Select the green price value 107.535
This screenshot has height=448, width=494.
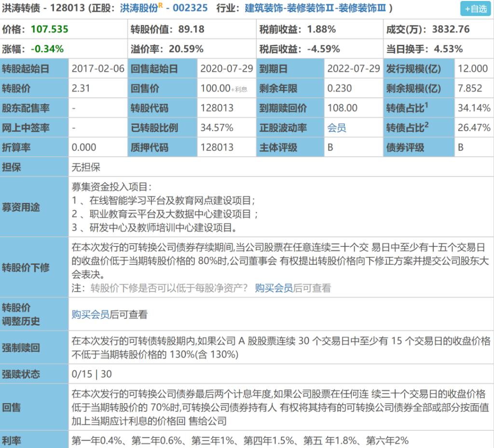point(49,29)
